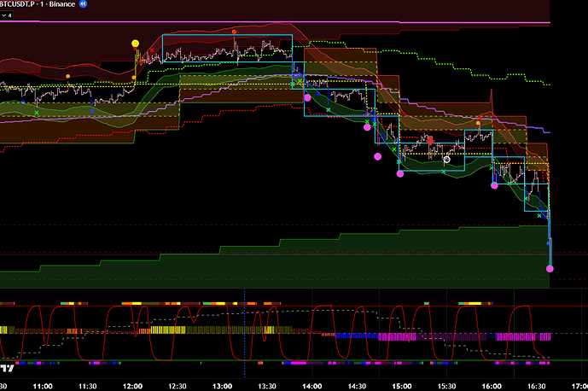588x391 pixels.
Task: Click the TradingView logo at bottom left
Action: coord(8,369)
